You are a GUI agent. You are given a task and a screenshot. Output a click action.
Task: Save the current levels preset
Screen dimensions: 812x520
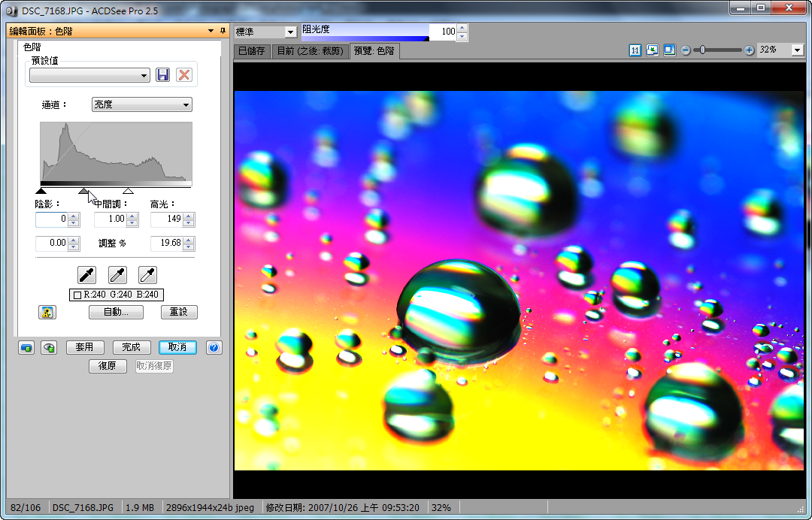click(x=163, y=75)
